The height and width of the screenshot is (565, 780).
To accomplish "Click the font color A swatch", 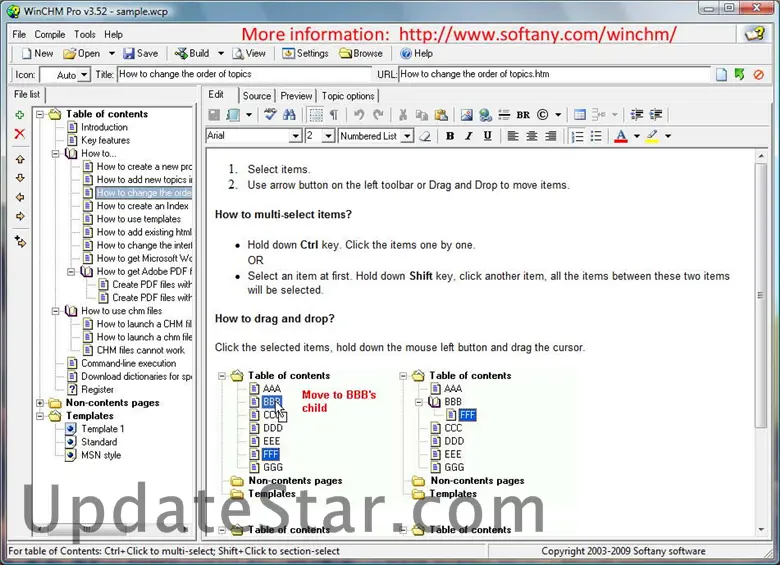I will point(621,136).
